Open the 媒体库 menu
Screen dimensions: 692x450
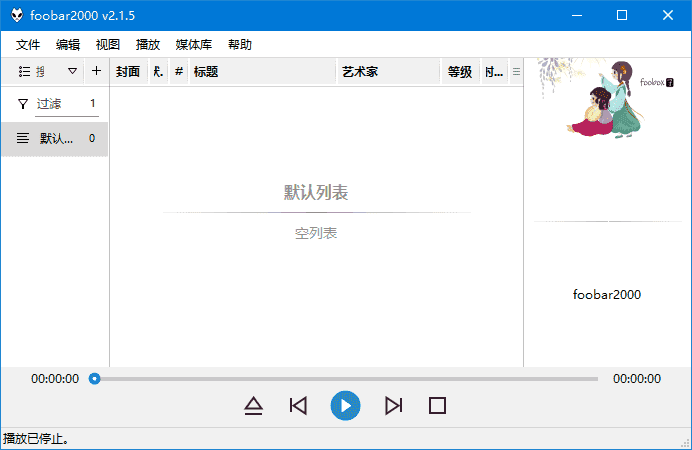coord(193,44)
